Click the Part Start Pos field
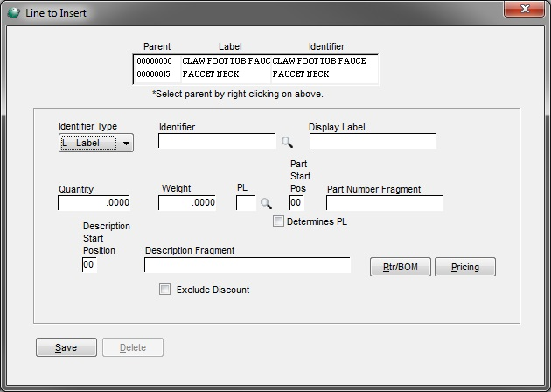 (296, 202)
